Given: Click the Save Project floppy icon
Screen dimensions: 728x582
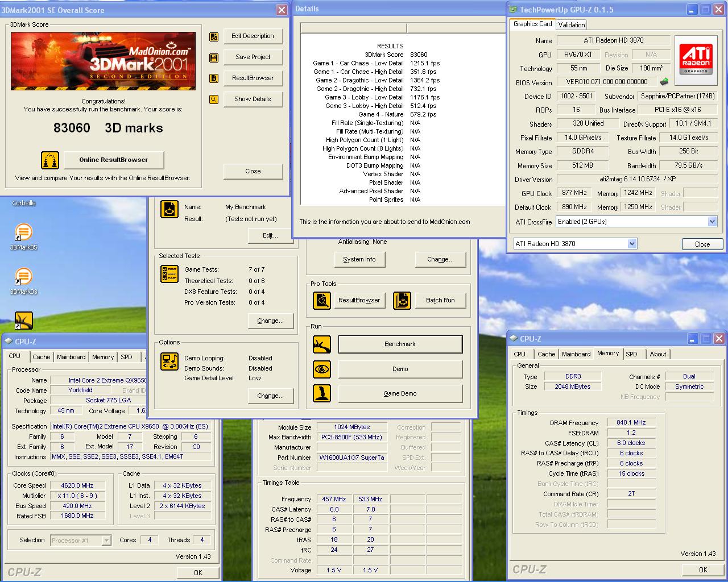Looking at the screenshot, I should click(x=214, y=57).
